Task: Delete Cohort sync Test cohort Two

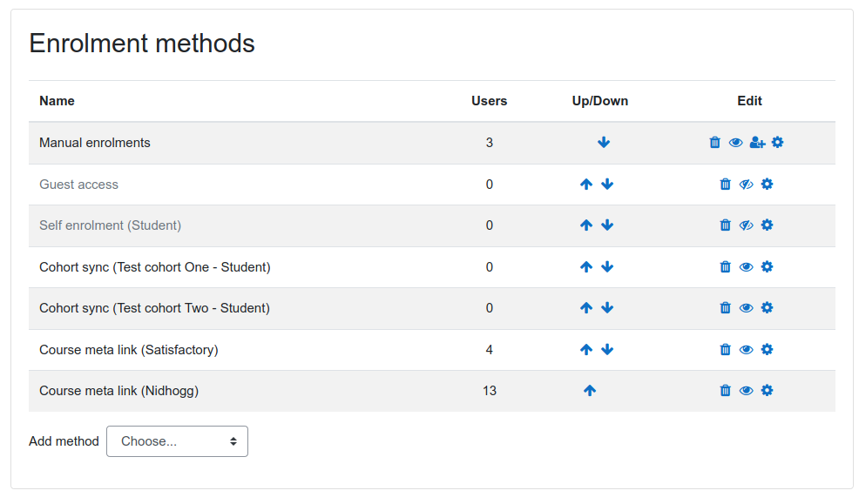Action: coord(726,308)
